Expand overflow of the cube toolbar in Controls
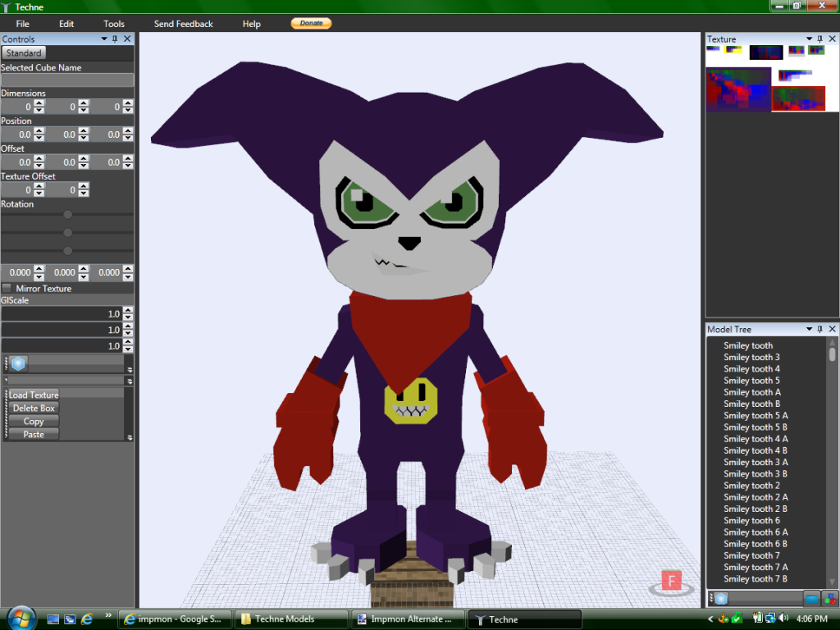The width and height of the screenshot is (840, 630). click(130, 369)
